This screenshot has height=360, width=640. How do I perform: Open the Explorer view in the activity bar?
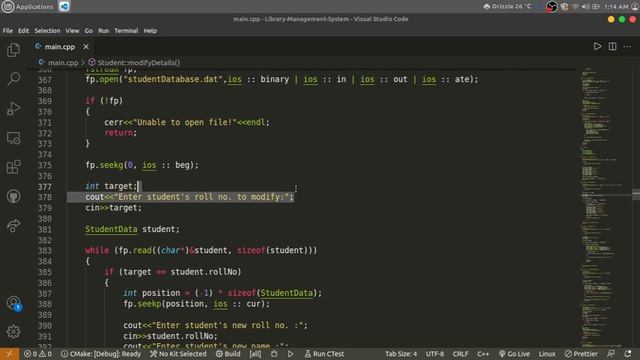pos(13,50)
